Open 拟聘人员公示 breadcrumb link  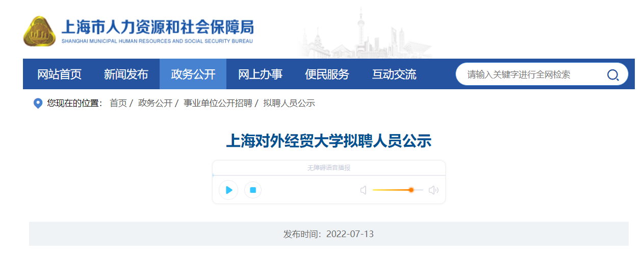click(x=289, y=103)
